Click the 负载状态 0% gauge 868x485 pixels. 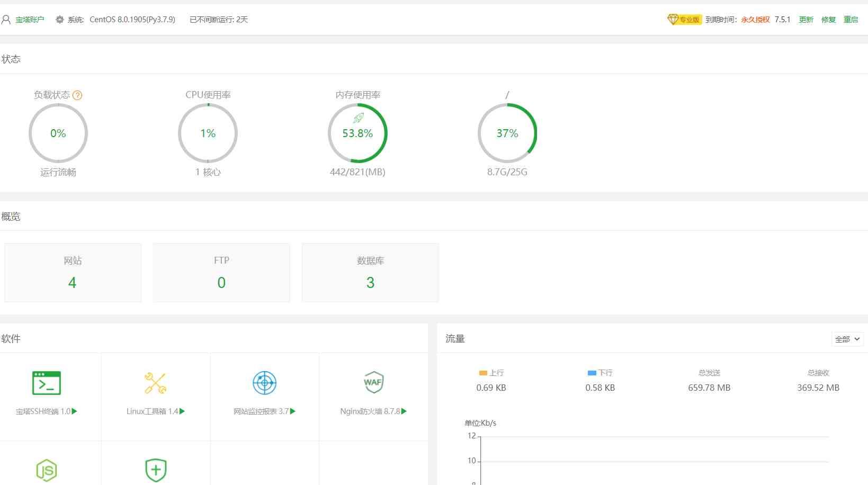point(58,133)
